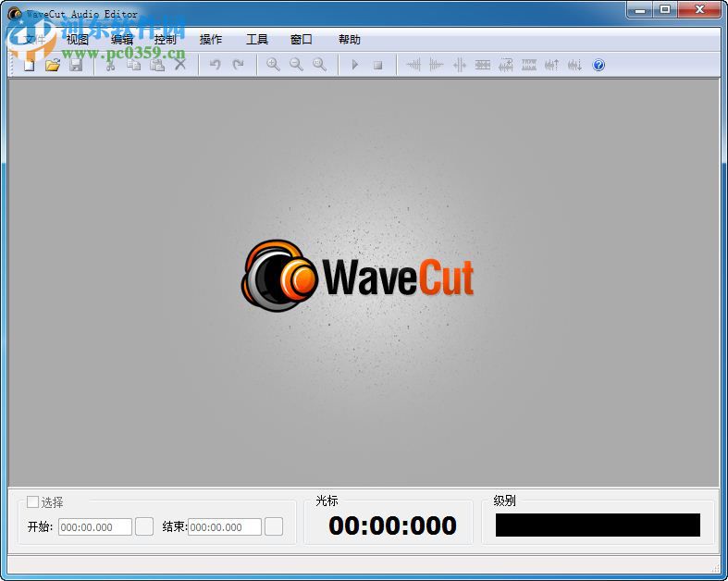The width and height of the screenshot is (728, 581).
Task: Open the 视图 menu
Action: click(x=77, y=40)
